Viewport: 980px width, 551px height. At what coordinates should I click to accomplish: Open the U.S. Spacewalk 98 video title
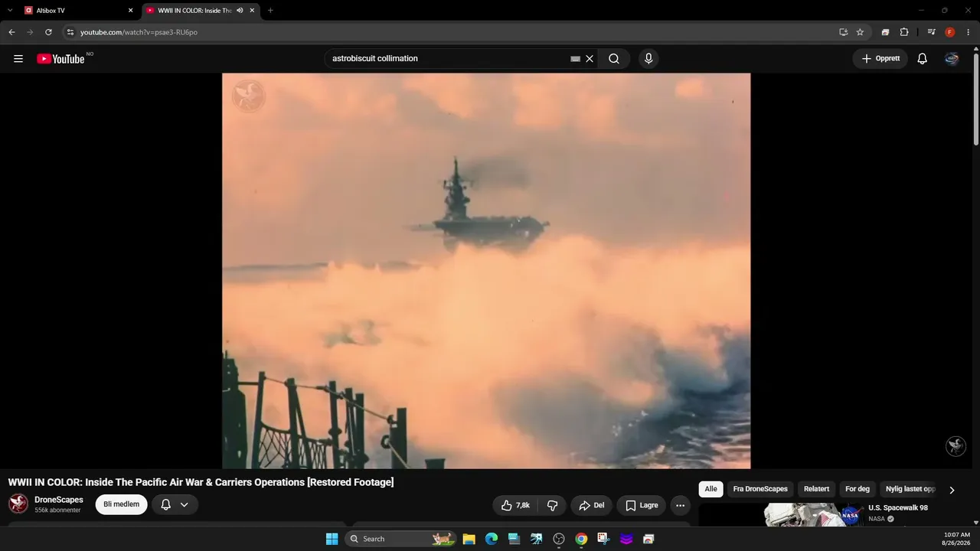pos(898,508)
